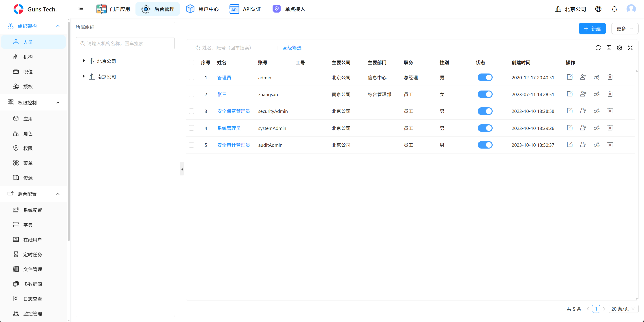The width and height of the screenshot is (644, 322).
Task: Open 高级筛选 advanced filter link
Action: pos(292,48)
